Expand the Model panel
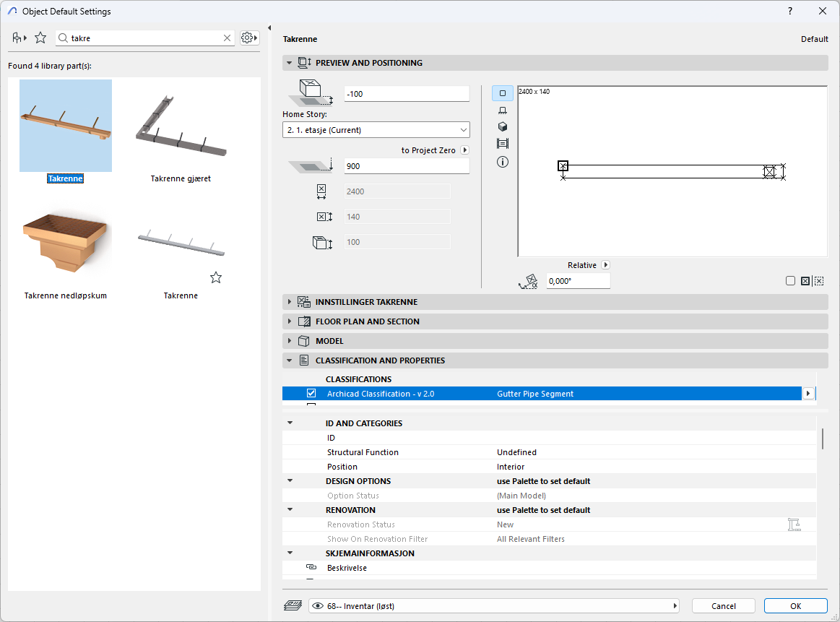The image size is (840, 622). [x=329, y=341]
